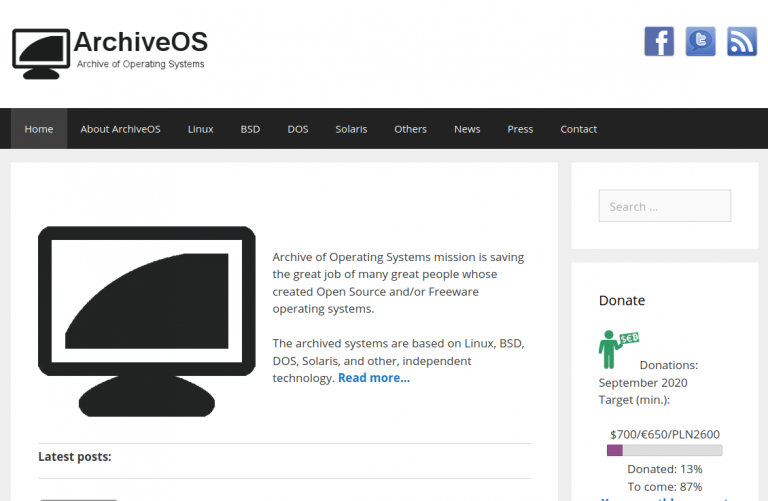Select the DOS menu item
This screenshot has height=501, width=768.
coord(298,129)
